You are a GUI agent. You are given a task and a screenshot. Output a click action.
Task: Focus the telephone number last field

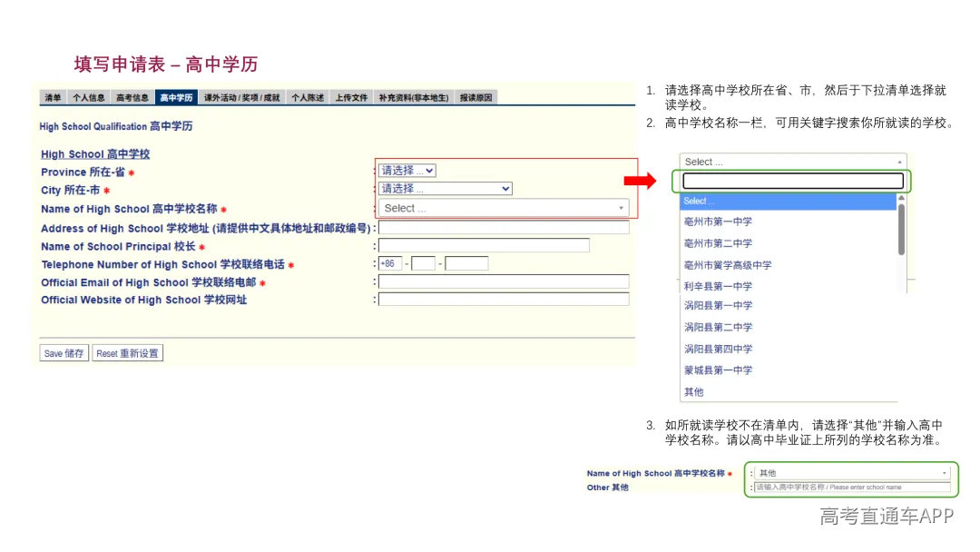(x=467, y=263)
